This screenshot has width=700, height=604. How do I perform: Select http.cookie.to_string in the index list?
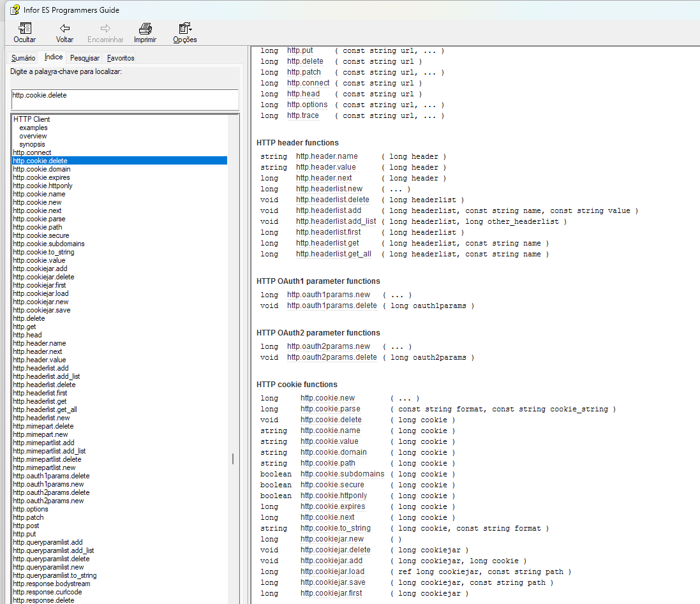coord(43,252)
